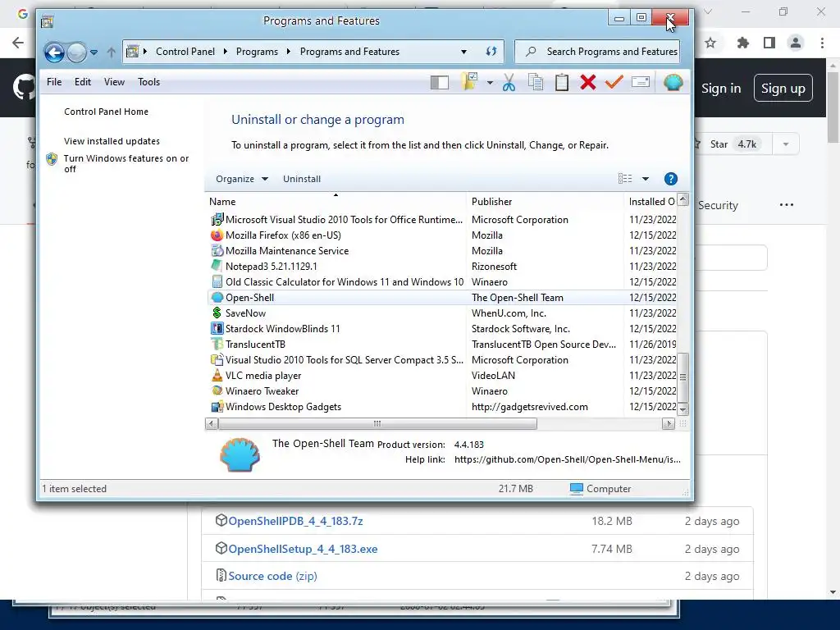Viewport: 840px width, 630px height.
Task: Open OpenShellPDB_4_4_183.7z link in browser
Action: 295,521
